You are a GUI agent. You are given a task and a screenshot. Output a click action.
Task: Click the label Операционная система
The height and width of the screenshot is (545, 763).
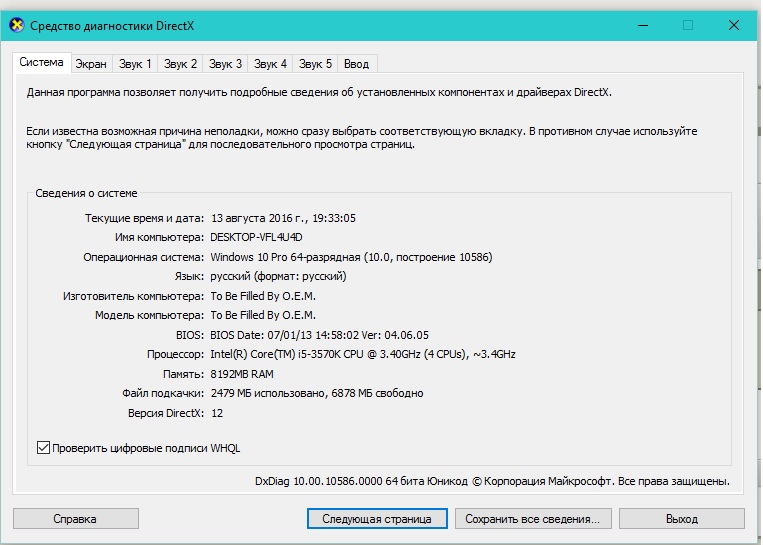tap(144, 257)
